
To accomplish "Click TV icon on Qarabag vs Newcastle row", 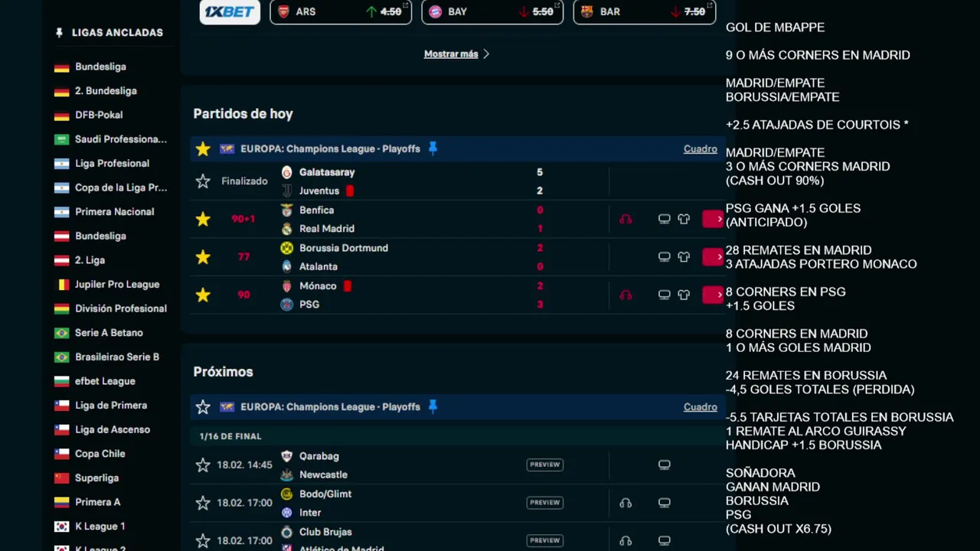I will coord(665,465).
